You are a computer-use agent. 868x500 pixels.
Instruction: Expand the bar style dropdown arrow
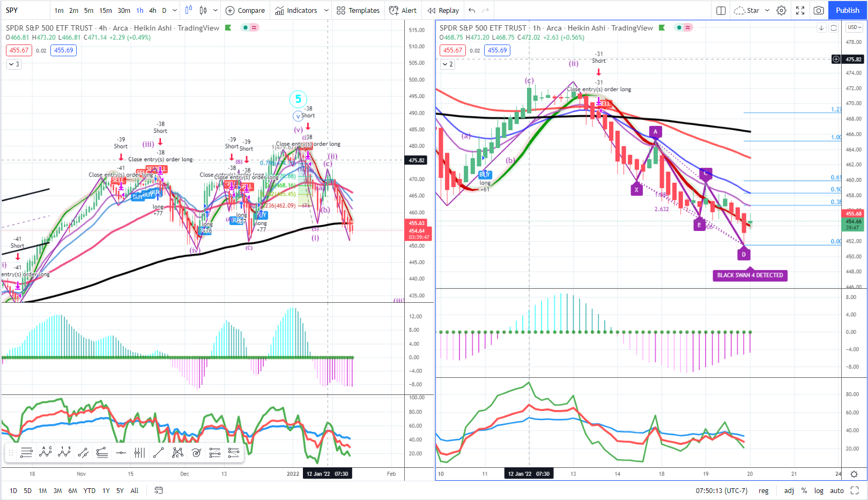click(216, 10)
